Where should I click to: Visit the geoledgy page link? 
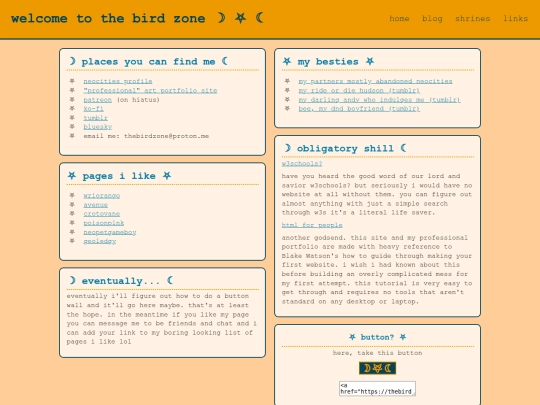tap(100, 241)
